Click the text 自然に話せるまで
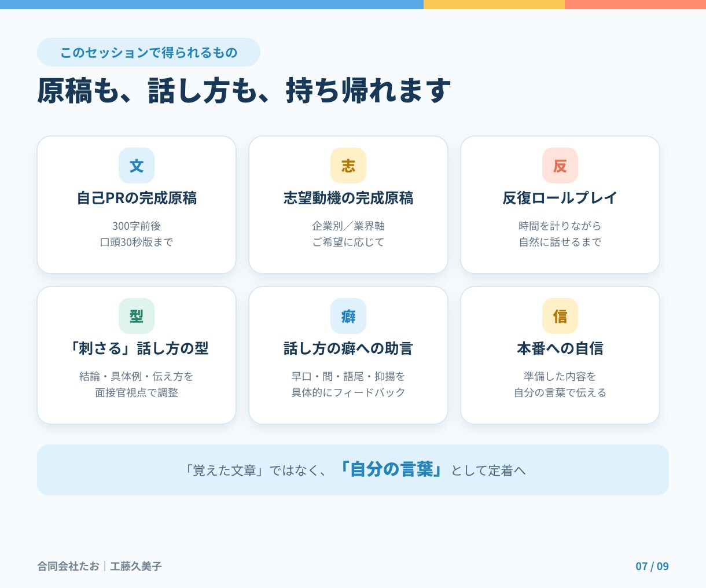This screenshot has width=706, height=588. [560, 242]
